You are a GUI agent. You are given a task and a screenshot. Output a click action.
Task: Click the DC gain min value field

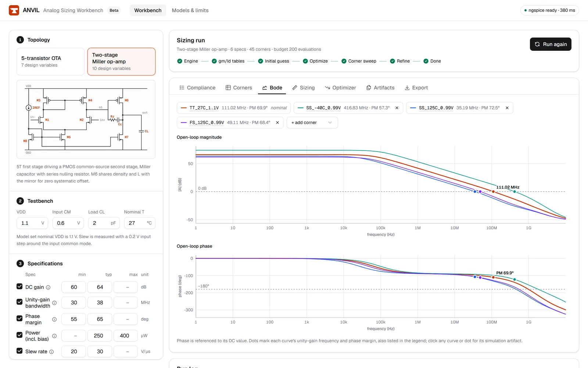(x=74, y=287)
